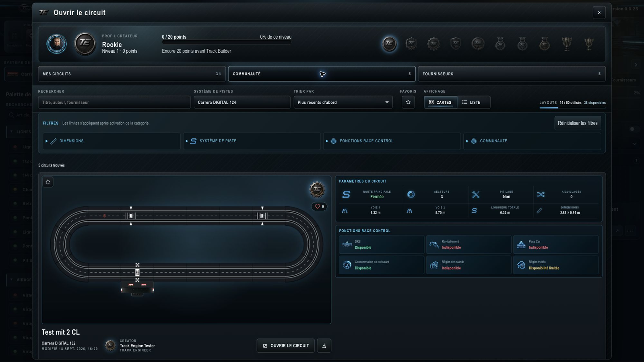The height and width of the screenshot is (362, 644).
Task: Close the Ouvrir le circuit dialog
Action: [599, 12]
